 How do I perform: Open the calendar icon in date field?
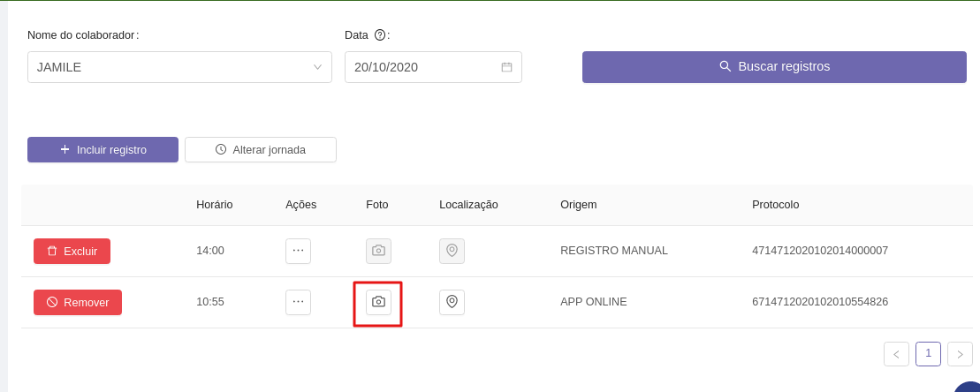coord(506,67)
